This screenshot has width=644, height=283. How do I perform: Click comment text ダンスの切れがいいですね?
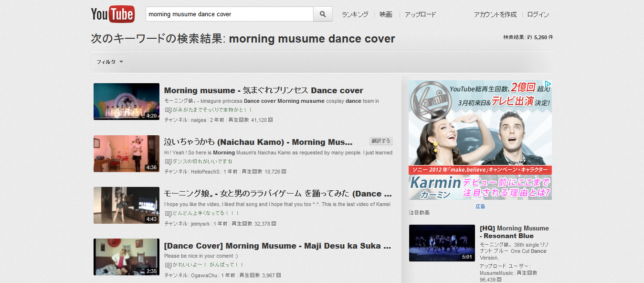202,162
